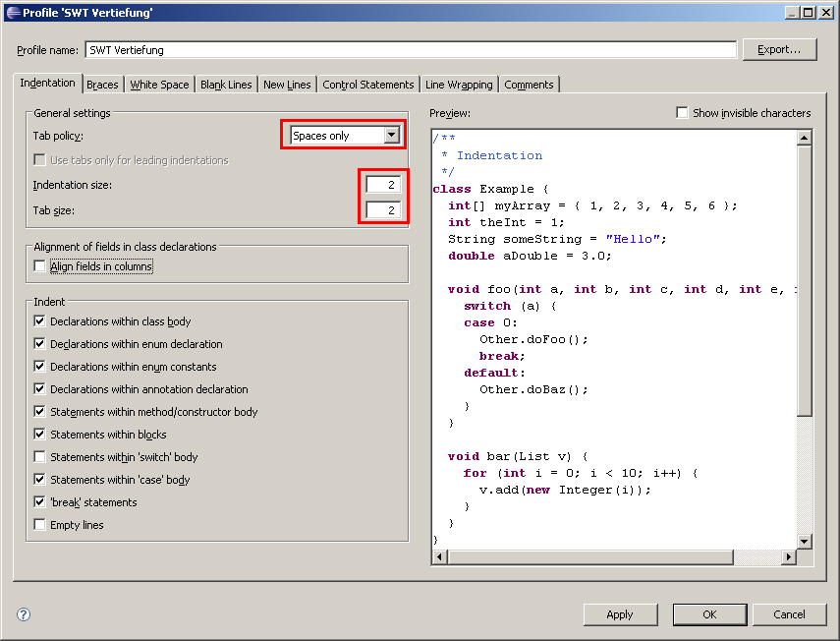The width and height of the screenshot is (840, 641).
Task: Open the White Space tab
Action: tap(159, 85)
